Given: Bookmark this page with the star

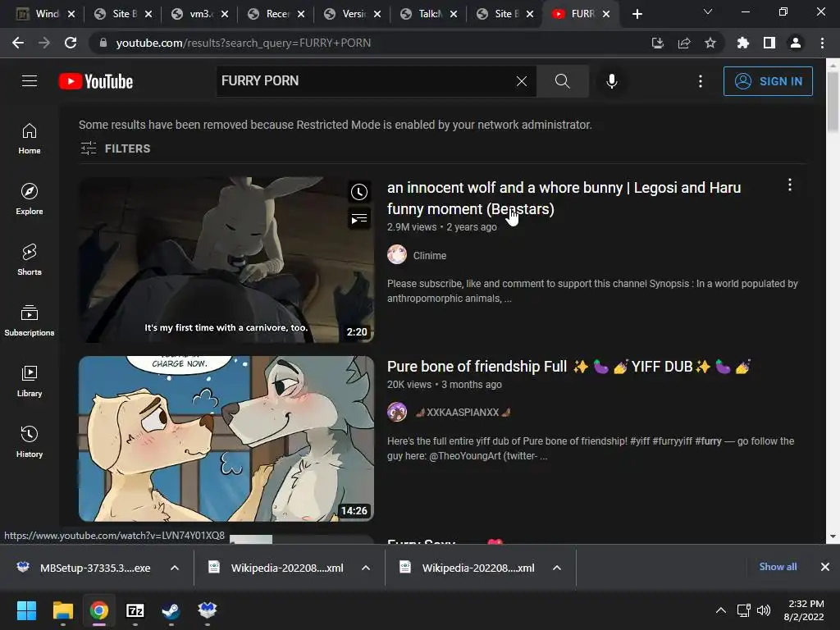Looking at the screenshot, I should click(x=710, y=43).
